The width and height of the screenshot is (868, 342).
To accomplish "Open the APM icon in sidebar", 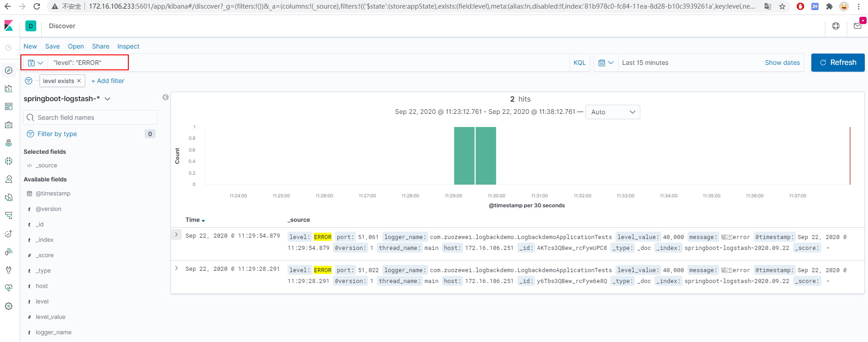I will 9,215.
